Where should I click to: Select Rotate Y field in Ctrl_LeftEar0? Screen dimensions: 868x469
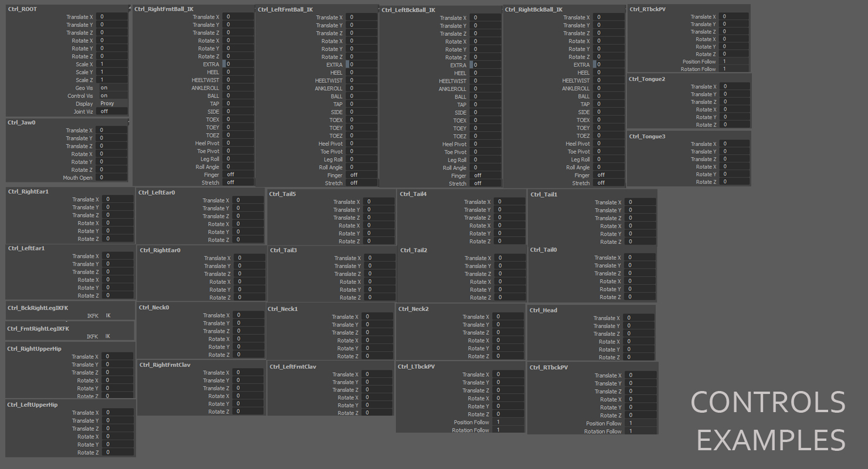point(249,232)
